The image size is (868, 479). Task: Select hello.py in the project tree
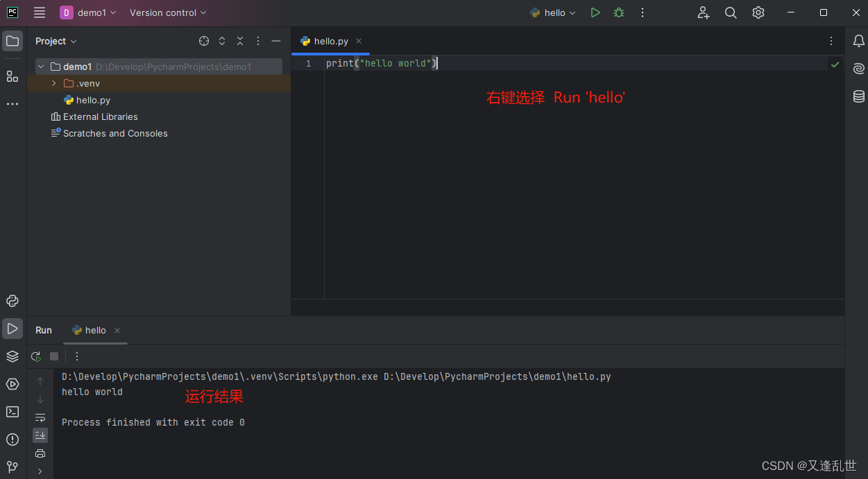87,100
